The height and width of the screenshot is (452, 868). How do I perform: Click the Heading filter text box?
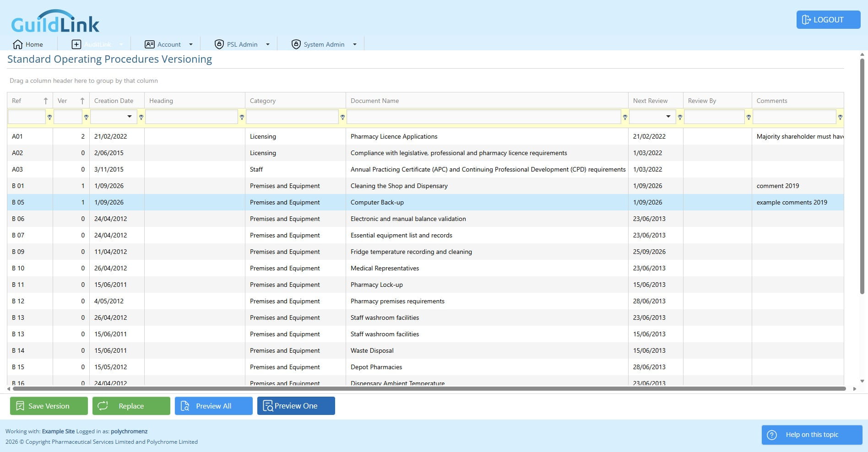tap(192, 117)
